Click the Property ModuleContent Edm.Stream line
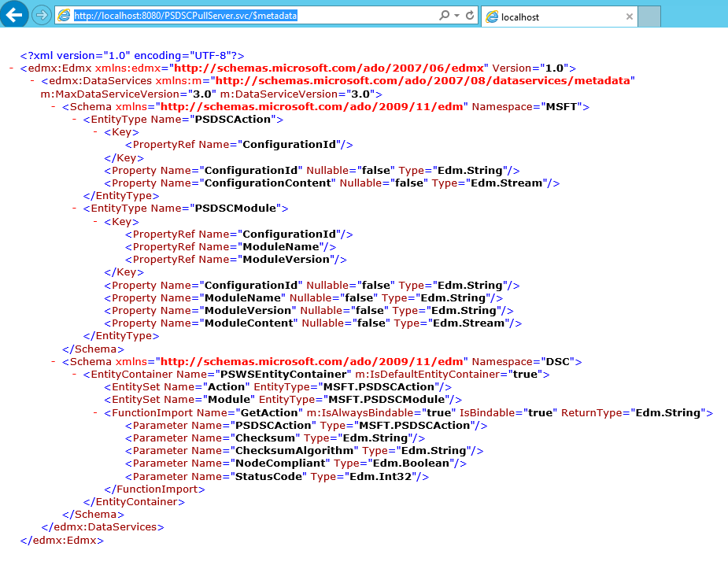728x565 pixels. [313, 323]
